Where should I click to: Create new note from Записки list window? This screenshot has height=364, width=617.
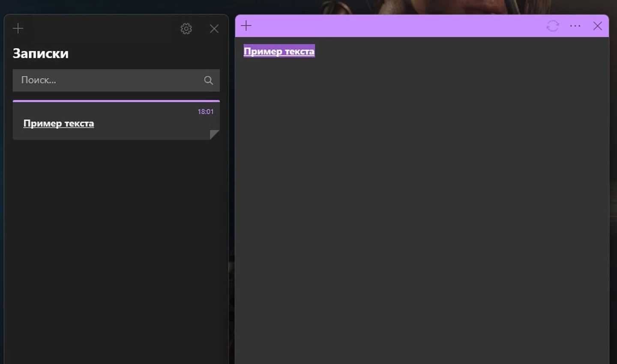point(18,29)
